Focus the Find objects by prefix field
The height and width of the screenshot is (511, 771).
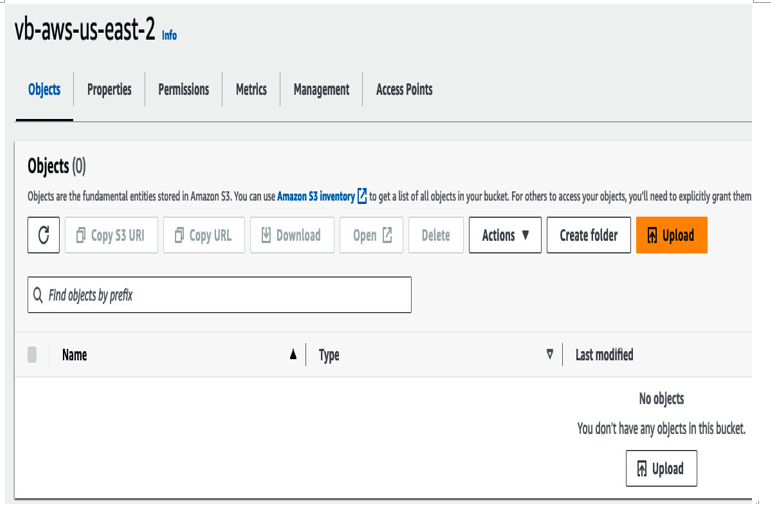219,295
